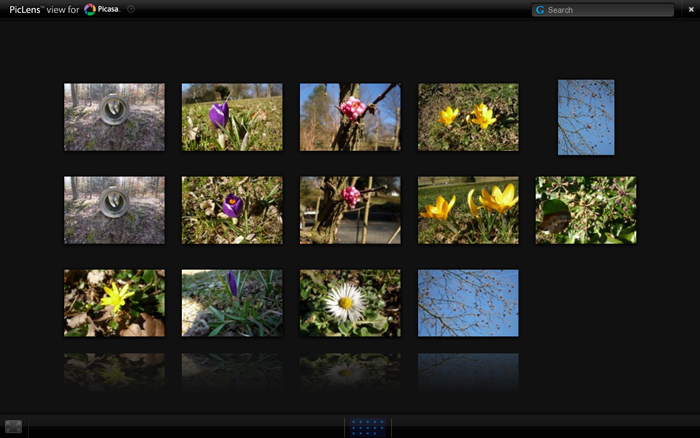
Task: Open the second-row tree stump photo
Action: 114,210
